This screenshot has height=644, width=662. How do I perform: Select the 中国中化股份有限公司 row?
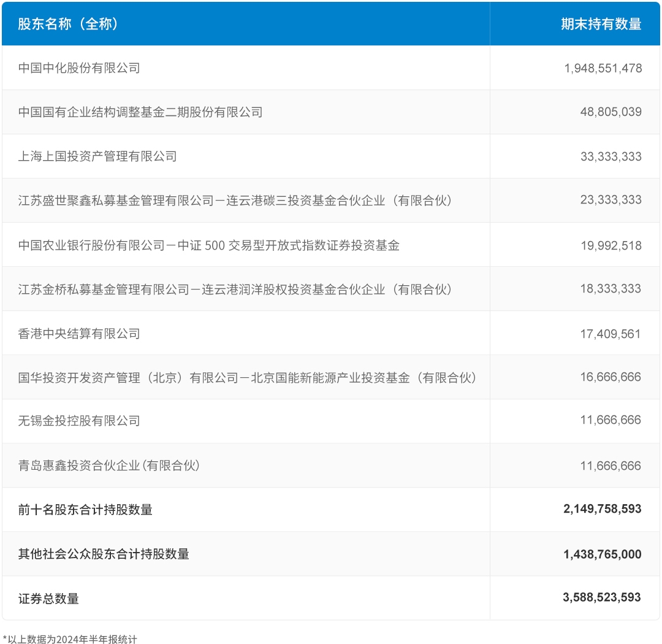click(x=80, y=67)
